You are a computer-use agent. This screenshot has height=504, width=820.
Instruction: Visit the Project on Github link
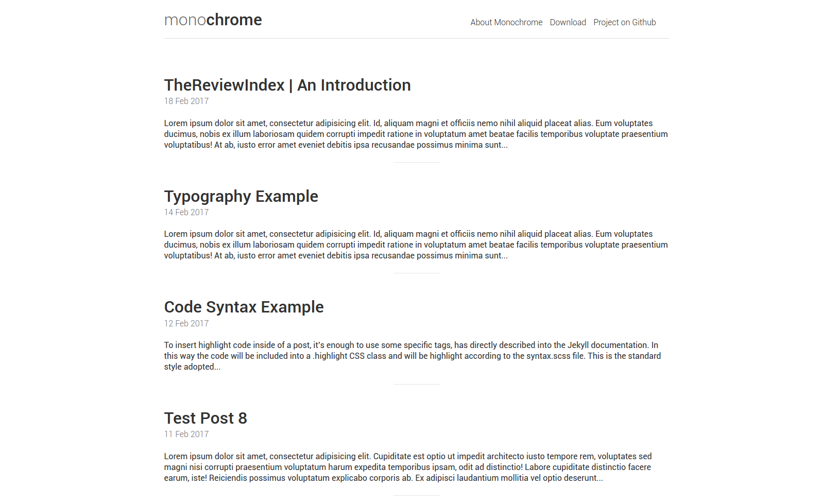tap(624, 23)
